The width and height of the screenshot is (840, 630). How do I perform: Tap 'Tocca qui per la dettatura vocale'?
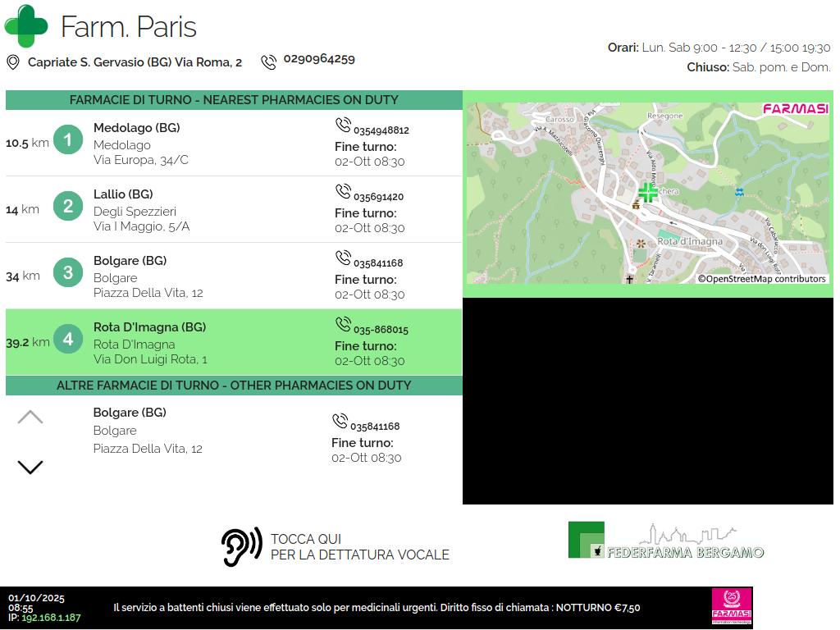(359, 547)
